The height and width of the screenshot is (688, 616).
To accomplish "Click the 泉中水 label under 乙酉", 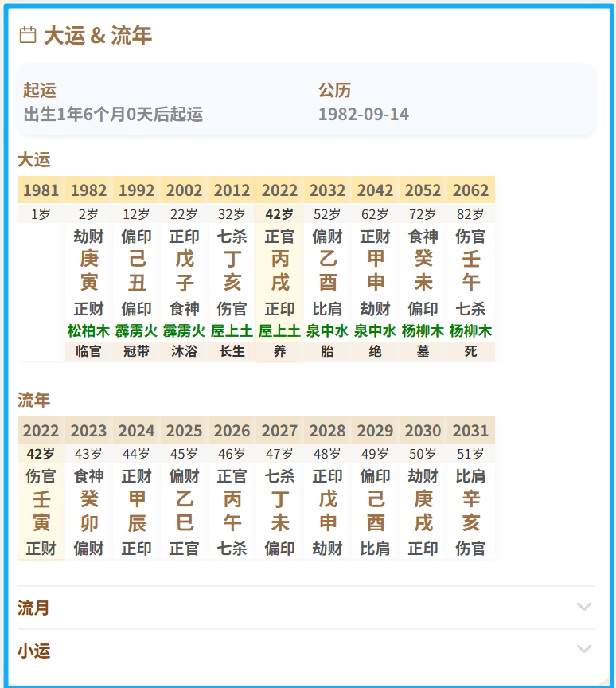I will tap(327, 330).
